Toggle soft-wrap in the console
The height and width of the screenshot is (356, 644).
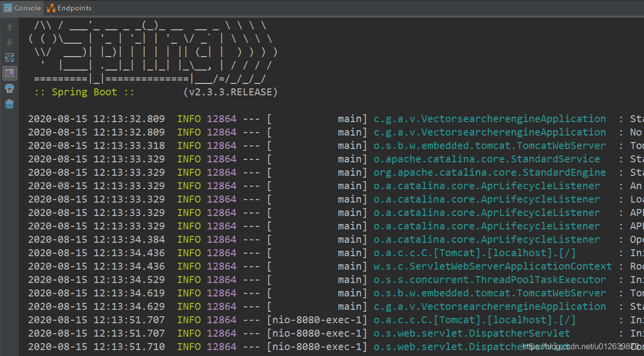(9, 58)
